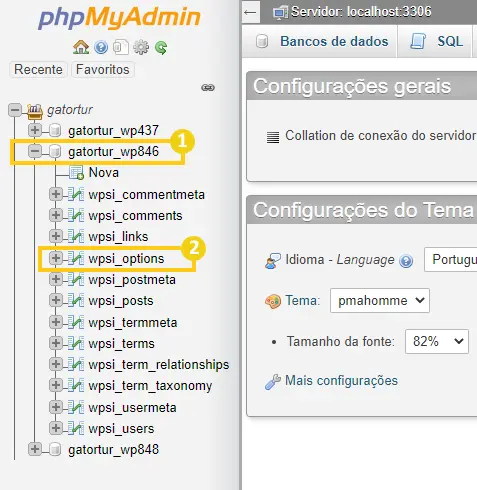
Task: Open the wpsi_usermeta table
Action: pyautogui.click(x=132, y=408)
